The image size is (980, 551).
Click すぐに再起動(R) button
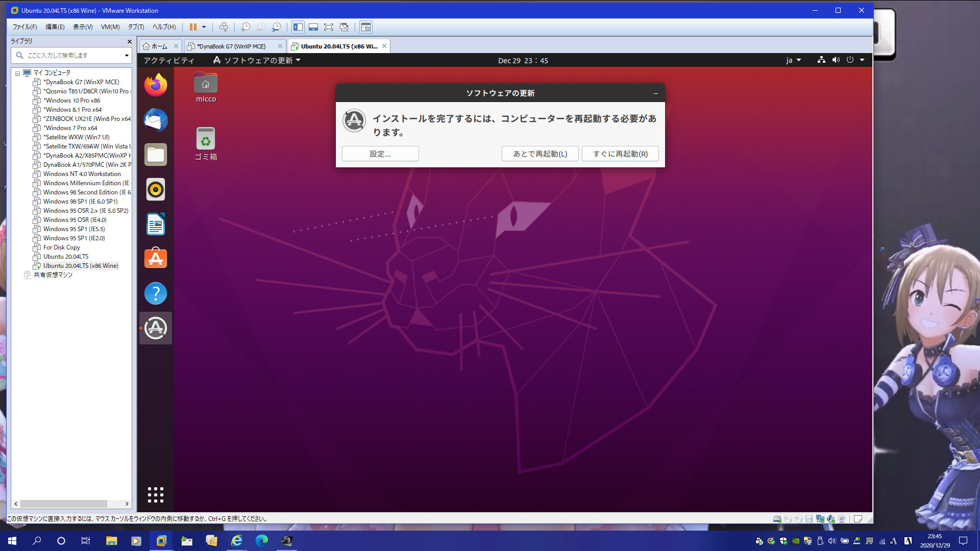pos(620,154)
